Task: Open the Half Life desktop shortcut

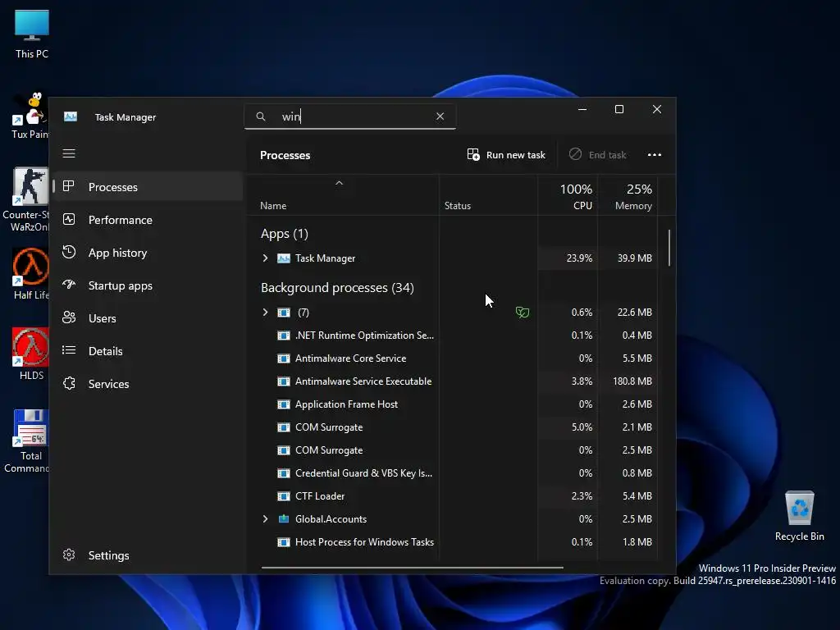Action: (x=30, y=274)
